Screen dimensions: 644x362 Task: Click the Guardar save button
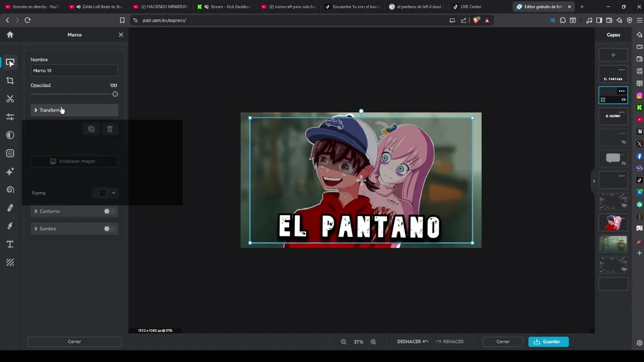click(548, 342)
